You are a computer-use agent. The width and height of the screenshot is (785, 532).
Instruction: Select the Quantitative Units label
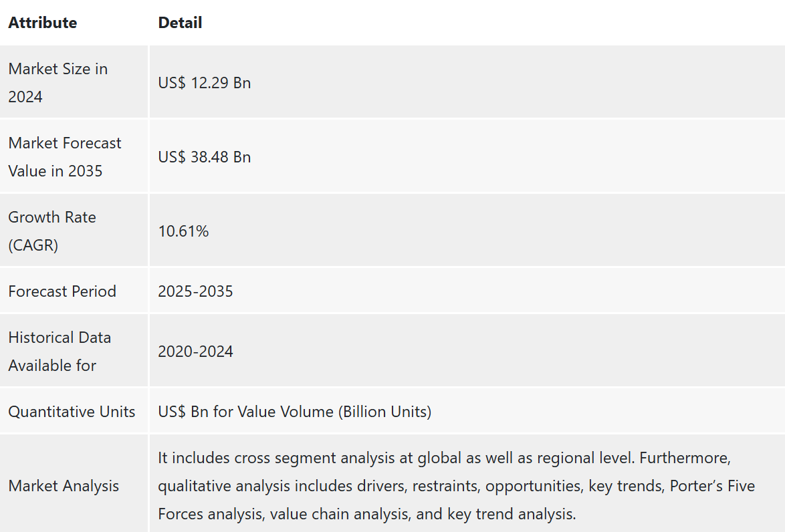(x=72, y=412)
